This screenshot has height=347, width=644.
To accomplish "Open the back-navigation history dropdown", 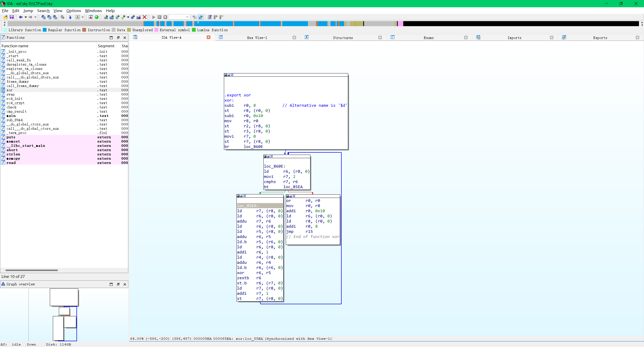I will tap(26, 17).
